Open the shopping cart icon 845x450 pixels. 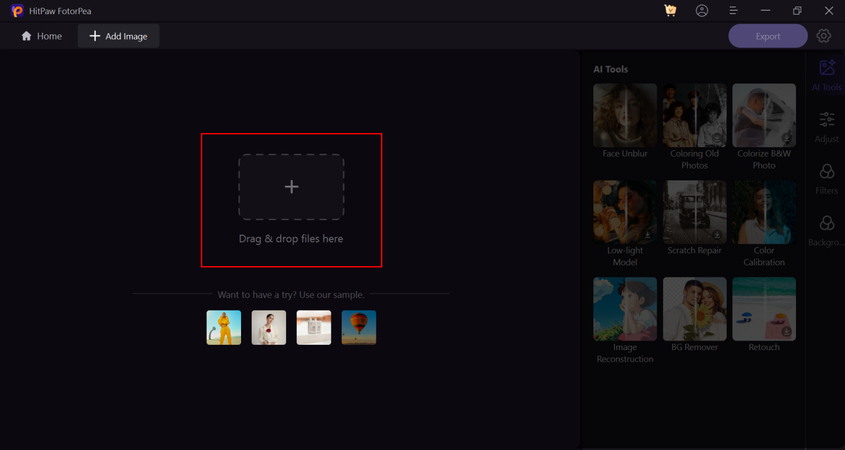(x=670, y=11)
